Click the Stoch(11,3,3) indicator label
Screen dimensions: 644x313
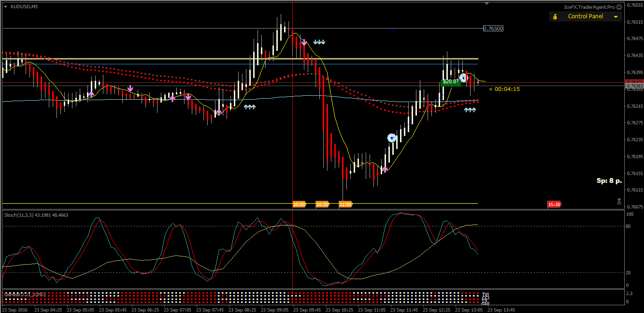click(36, 214)
